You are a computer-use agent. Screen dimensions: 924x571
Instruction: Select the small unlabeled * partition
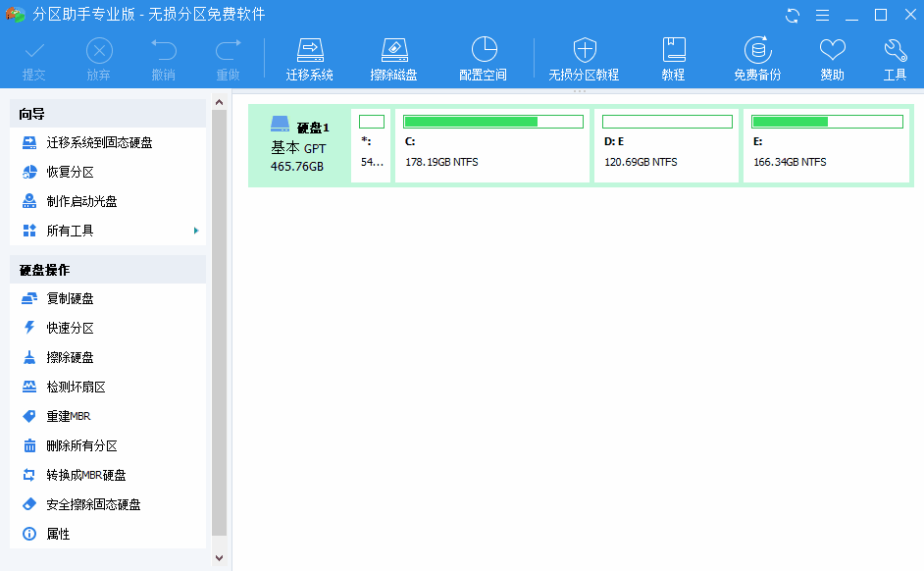(x=371, y=145)
